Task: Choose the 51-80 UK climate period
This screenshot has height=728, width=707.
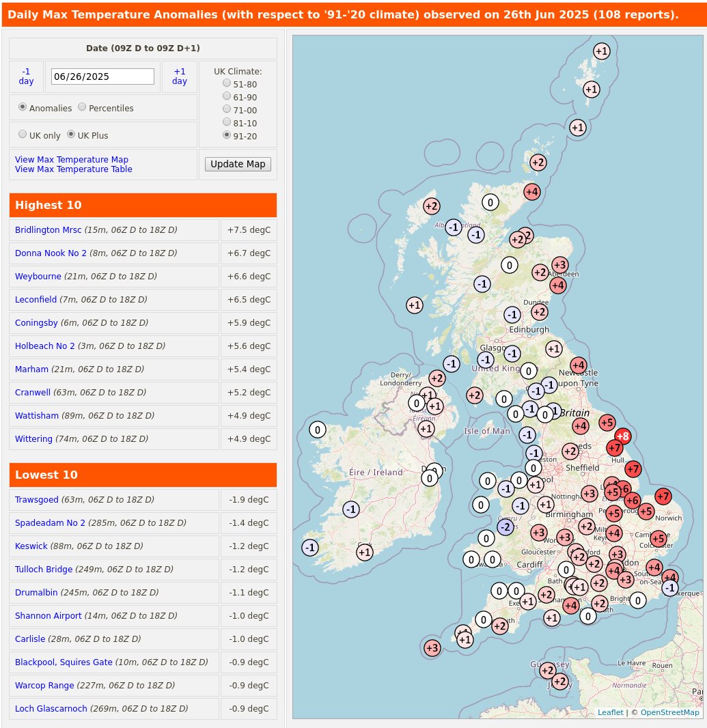Action: point(227,83)
